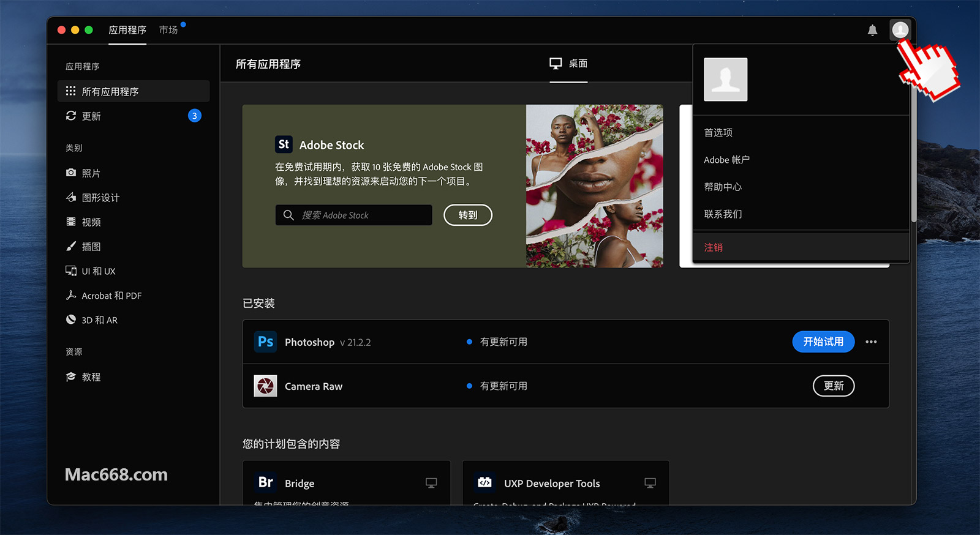The image size is (980, 535).
Task: Select 图形设计 label in sidebar
Action: tap(100, 198)
